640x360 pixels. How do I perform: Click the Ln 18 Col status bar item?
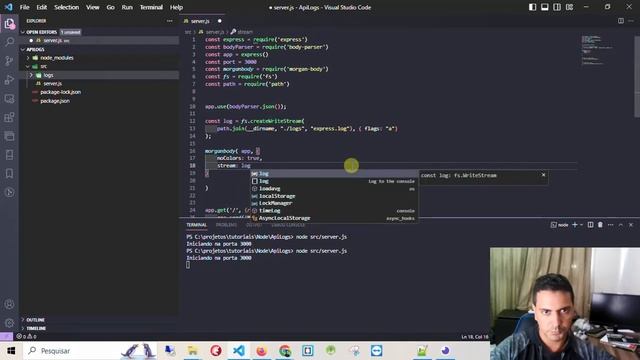(475, 336)
